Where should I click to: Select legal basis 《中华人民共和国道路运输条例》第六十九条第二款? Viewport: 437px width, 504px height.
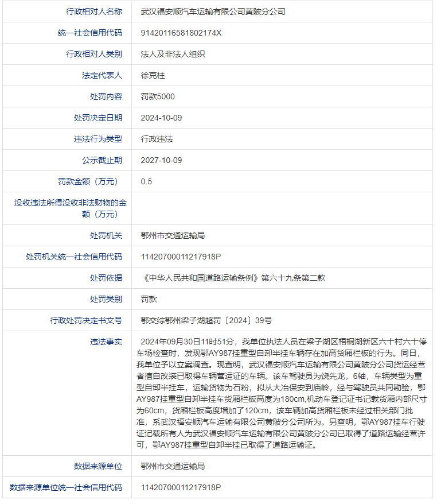(x=233, y=278)
